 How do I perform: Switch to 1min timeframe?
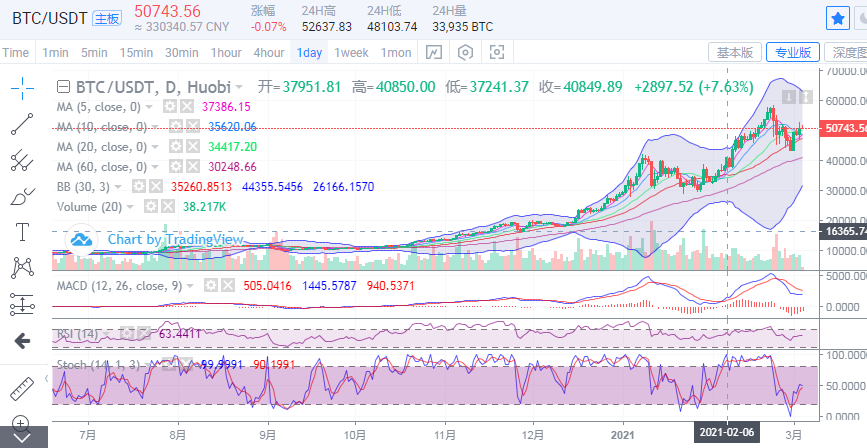coord(55,53)
